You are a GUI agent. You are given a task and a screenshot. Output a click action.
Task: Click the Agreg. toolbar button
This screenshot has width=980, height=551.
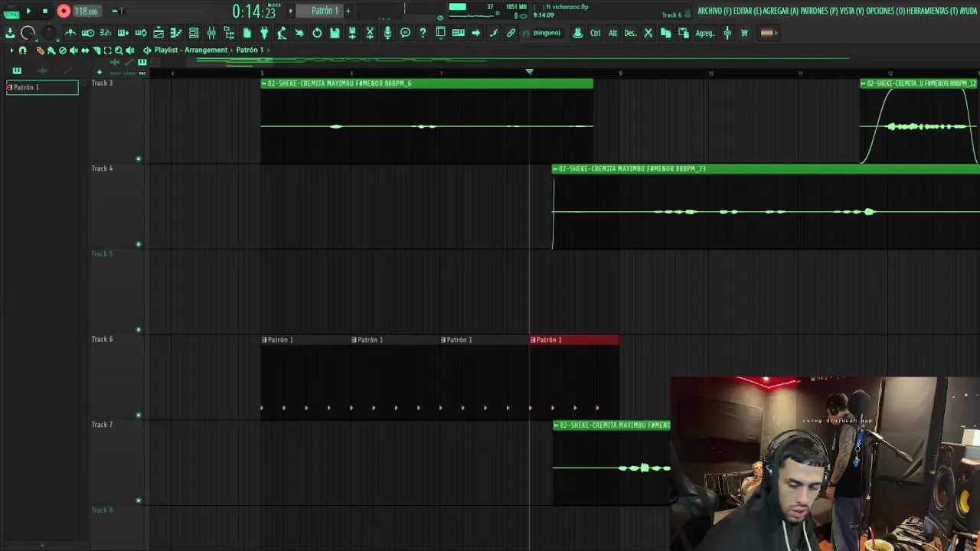tap(704, 33)
